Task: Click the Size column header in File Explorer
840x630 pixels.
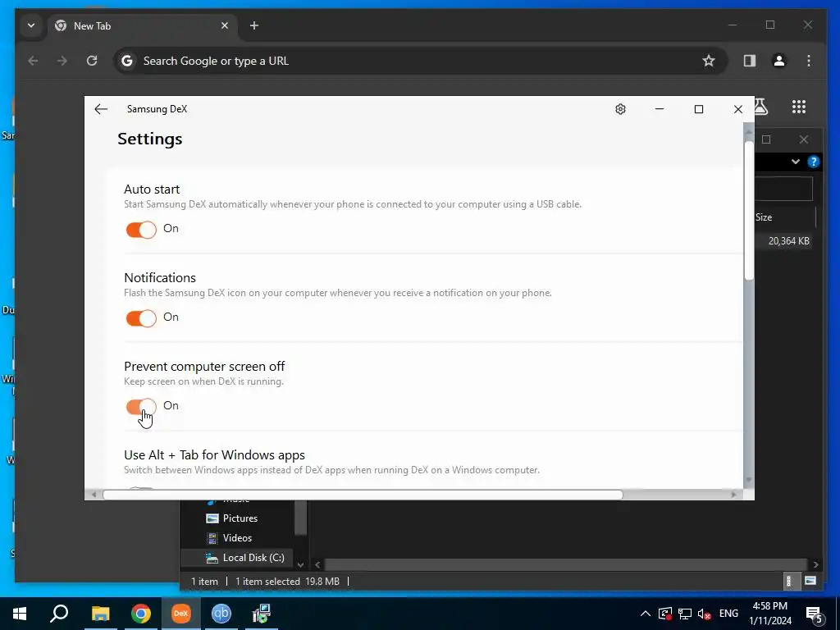Action: click(764, 217)
